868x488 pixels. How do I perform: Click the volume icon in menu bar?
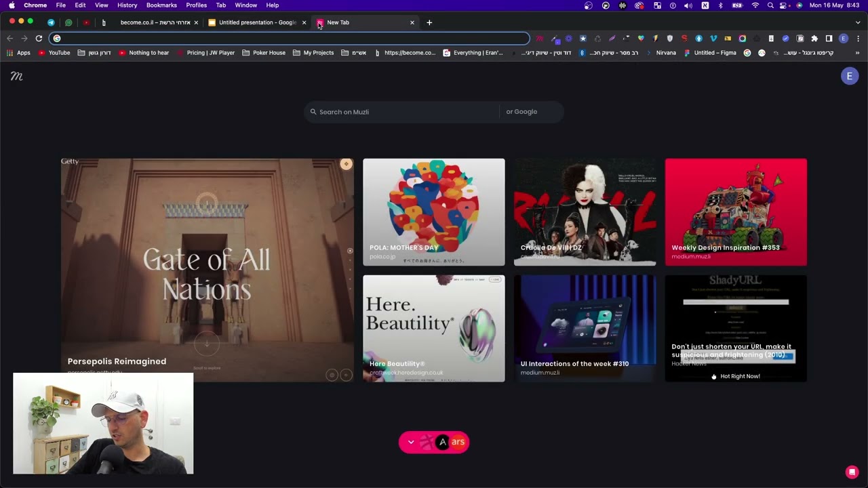click(688, 5)
